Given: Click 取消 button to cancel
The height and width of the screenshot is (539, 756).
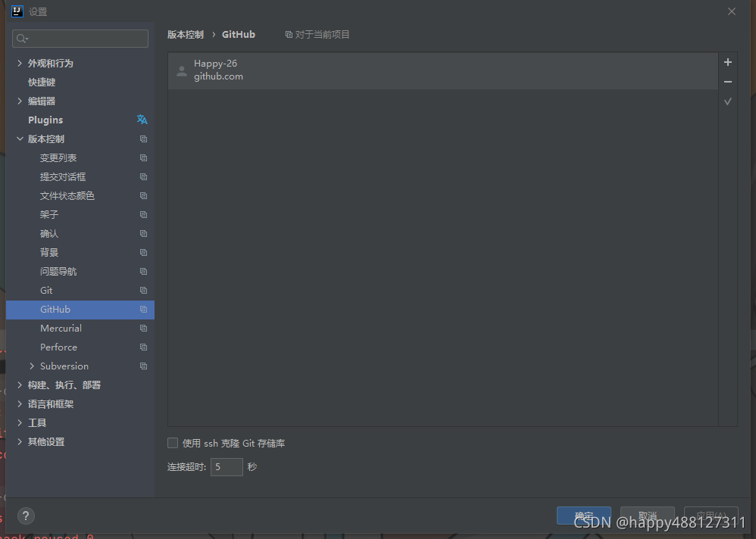Looking at the screenshot, I should point(648,516).
